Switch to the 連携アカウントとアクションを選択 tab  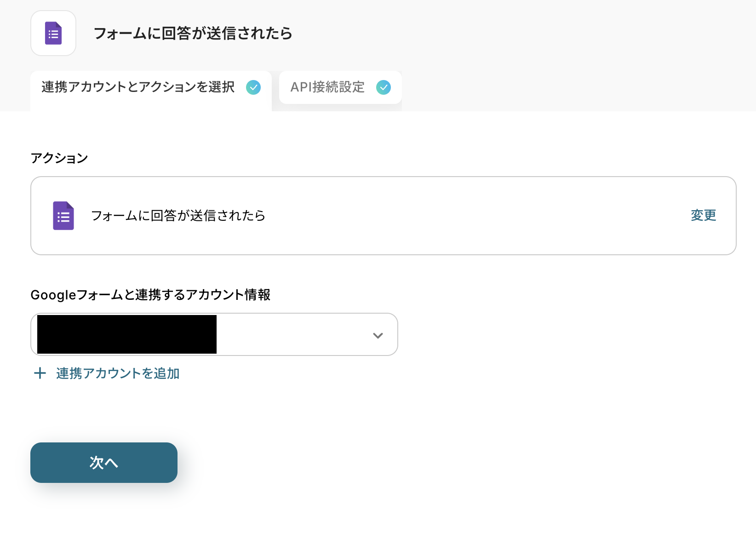(x=138, y=87)
